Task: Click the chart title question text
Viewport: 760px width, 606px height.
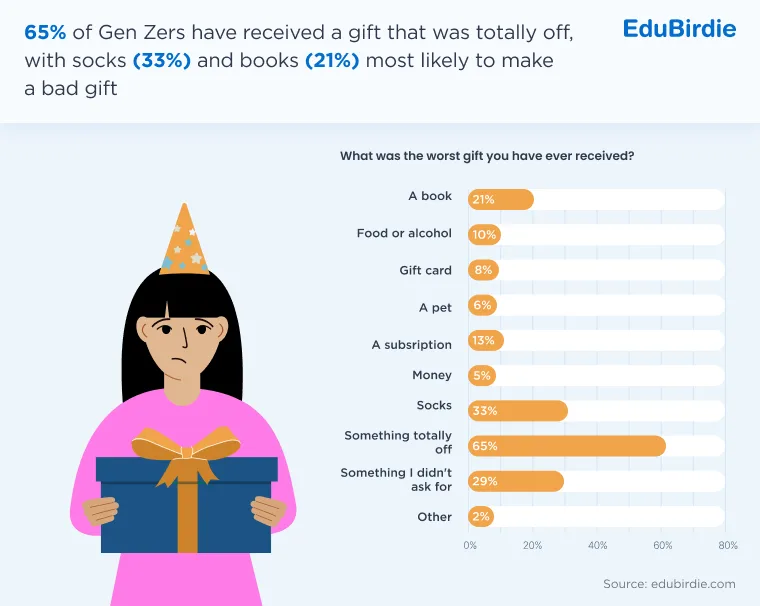Action: (487, 156)
